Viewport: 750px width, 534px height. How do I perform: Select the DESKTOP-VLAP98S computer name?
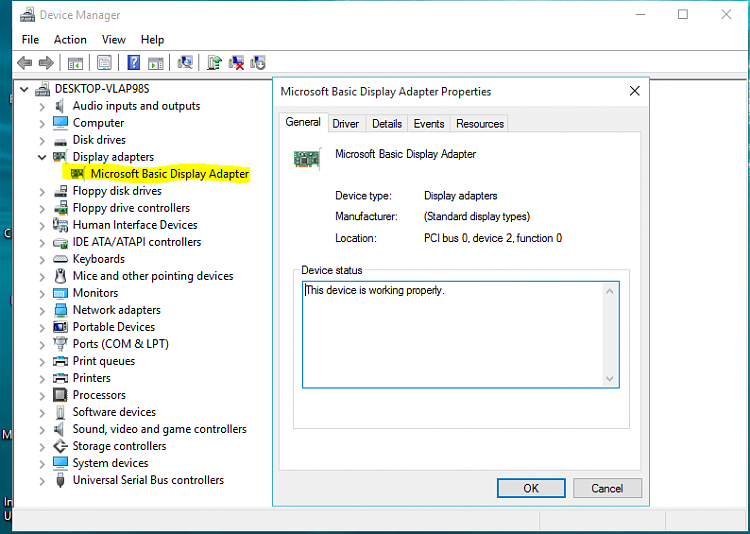pyautogui.click(x=102, y=89)
